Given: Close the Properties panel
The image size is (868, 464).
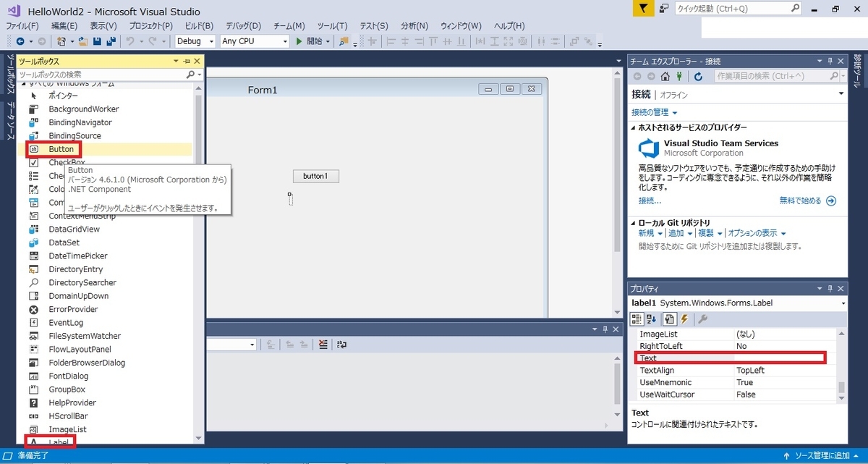Looking at the screenshot, I should (841, 288).
